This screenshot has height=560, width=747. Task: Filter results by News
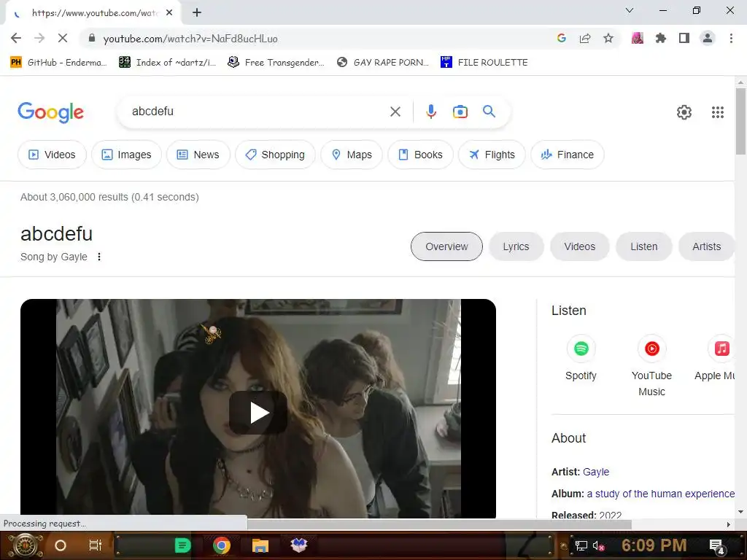click(x=198, y=155)
